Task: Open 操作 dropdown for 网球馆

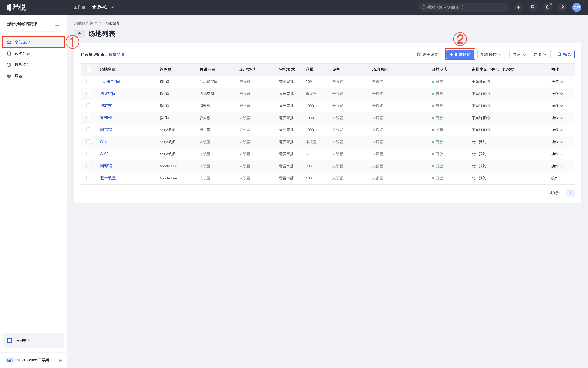Action: pos(557,166)
